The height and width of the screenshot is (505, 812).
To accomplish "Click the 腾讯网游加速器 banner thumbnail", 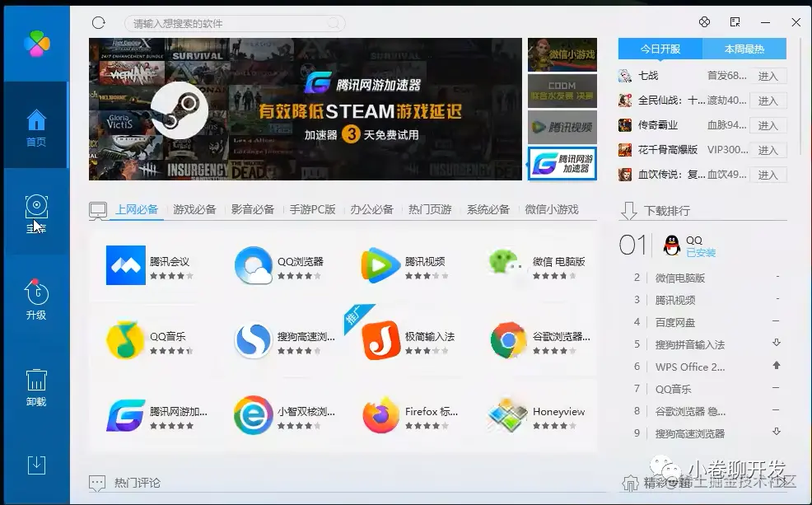I will pyautogui.click(x=562, y=164).
